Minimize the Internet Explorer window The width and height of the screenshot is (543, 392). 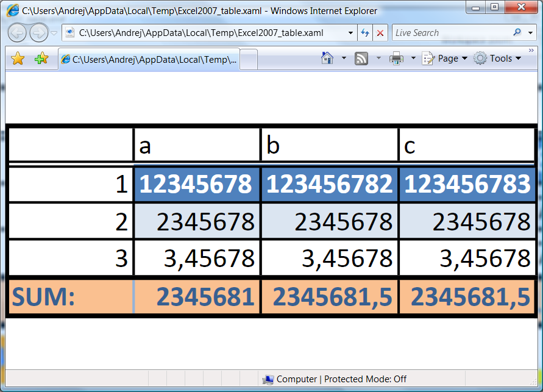pos(476,7)
